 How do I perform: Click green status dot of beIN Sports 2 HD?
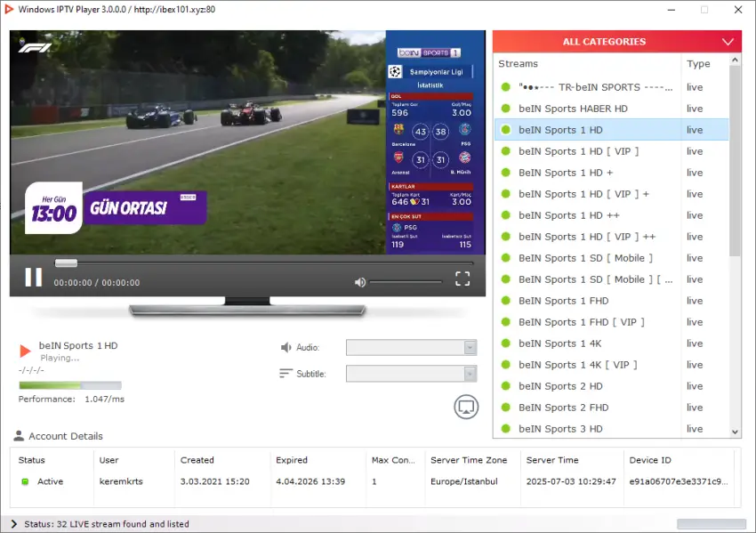coord(505,386)
